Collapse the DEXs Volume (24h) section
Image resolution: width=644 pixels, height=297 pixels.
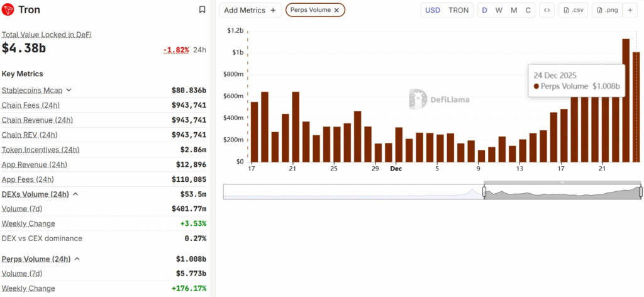75,194
